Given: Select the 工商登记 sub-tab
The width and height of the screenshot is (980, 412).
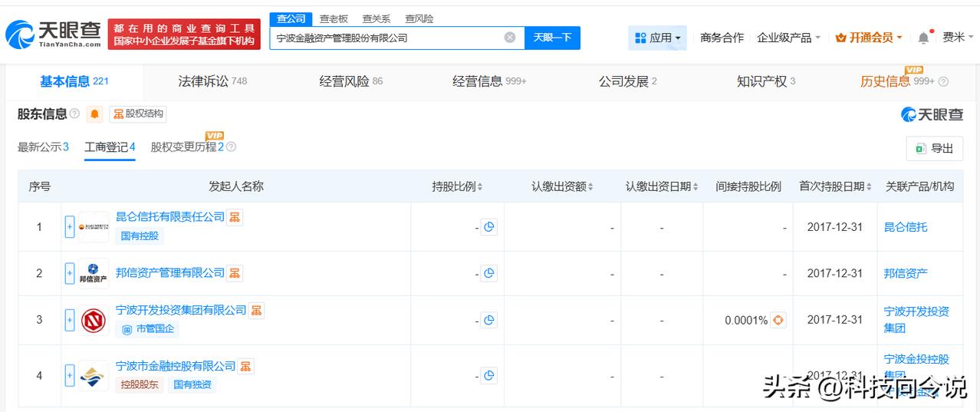Looking at the screenshot, I should tap(110, 147).
